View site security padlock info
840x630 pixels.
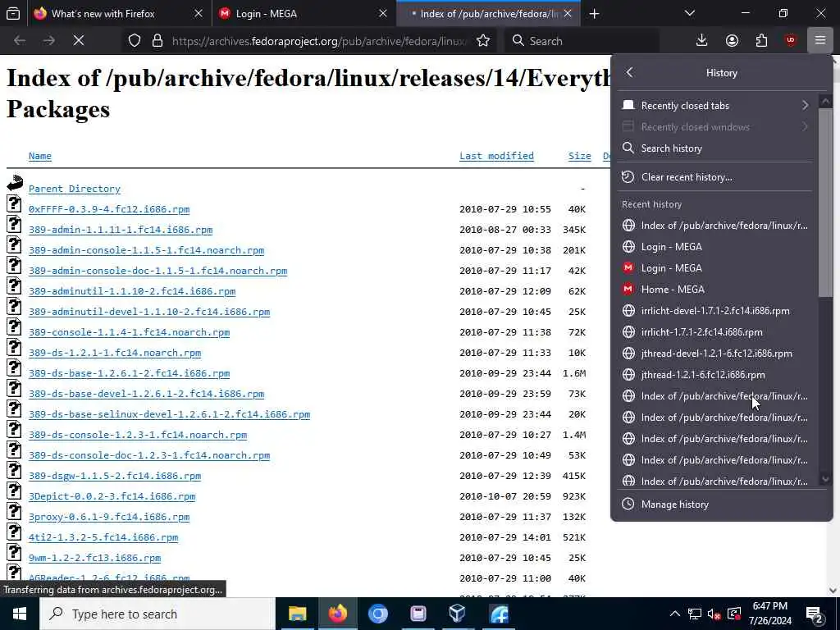[x=157, y=41]
